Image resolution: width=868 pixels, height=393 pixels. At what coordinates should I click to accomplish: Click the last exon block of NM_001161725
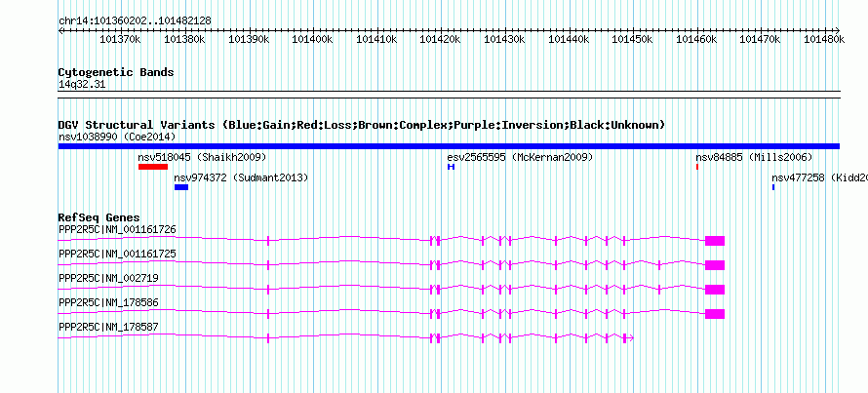(715, 264)
